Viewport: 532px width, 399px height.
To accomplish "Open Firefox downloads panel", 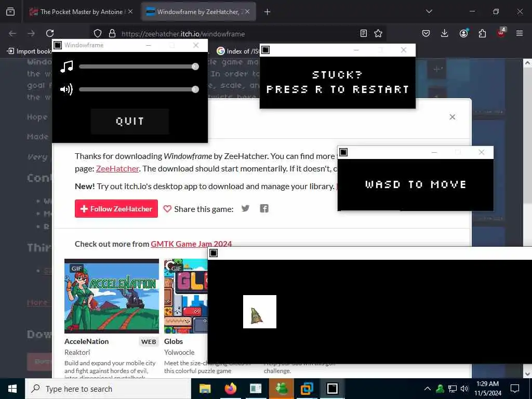I will [x=445, y=33].
